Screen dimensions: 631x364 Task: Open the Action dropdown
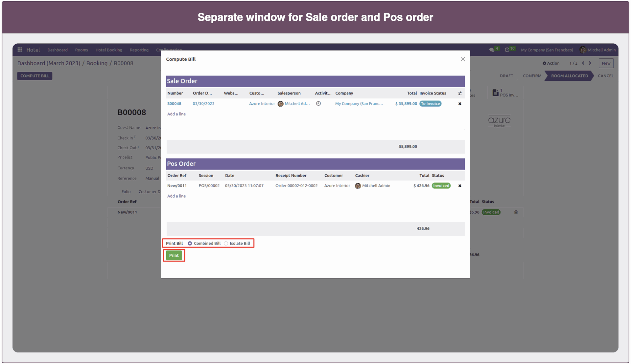click(551, 63)
